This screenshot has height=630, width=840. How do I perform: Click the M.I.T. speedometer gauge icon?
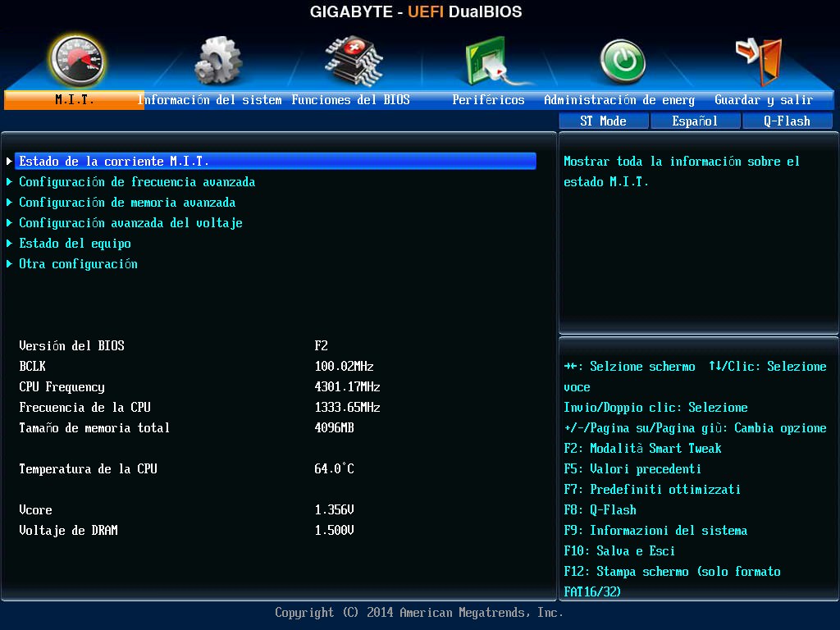click(x=77, y=62)
